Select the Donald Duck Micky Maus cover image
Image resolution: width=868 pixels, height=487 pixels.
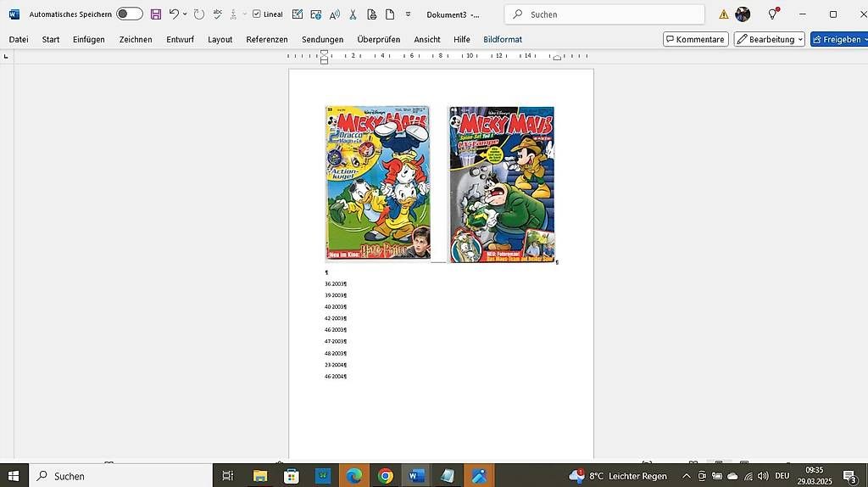coord(378,182)
